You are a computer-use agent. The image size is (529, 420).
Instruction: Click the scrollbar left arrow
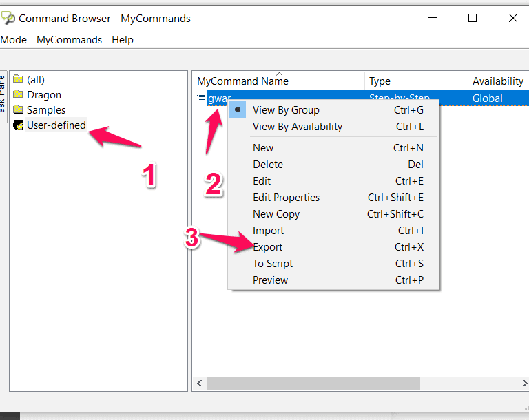[199, 383]
